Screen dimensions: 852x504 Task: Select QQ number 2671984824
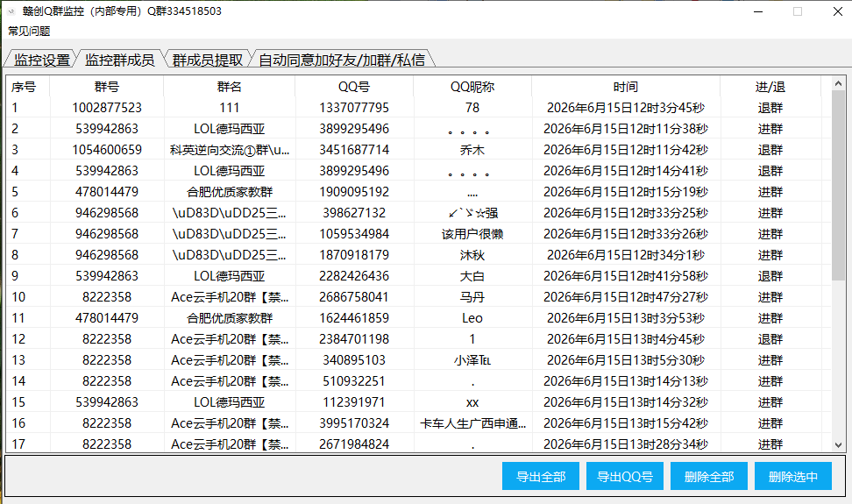[354, 444]
